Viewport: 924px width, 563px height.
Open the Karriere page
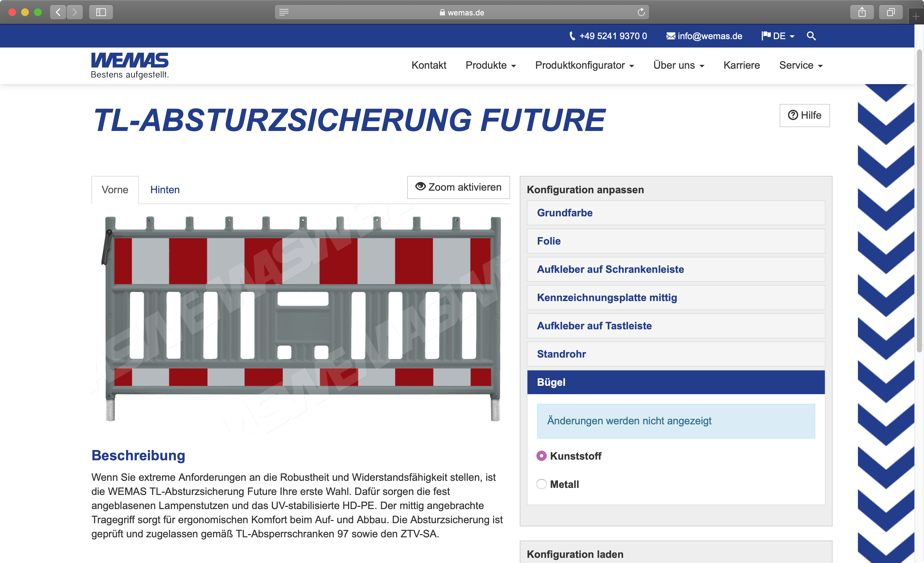pos(741,65)
